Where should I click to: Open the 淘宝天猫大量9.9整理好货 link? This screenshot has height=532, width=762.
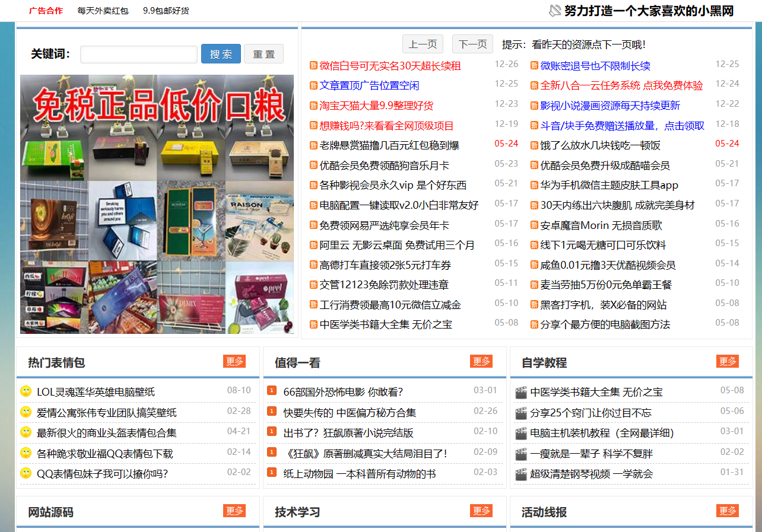pyautogui.click(x=376, y=106)
